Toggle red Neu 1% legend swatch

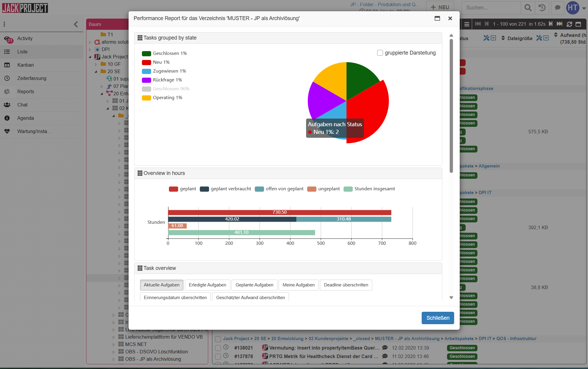147,62
